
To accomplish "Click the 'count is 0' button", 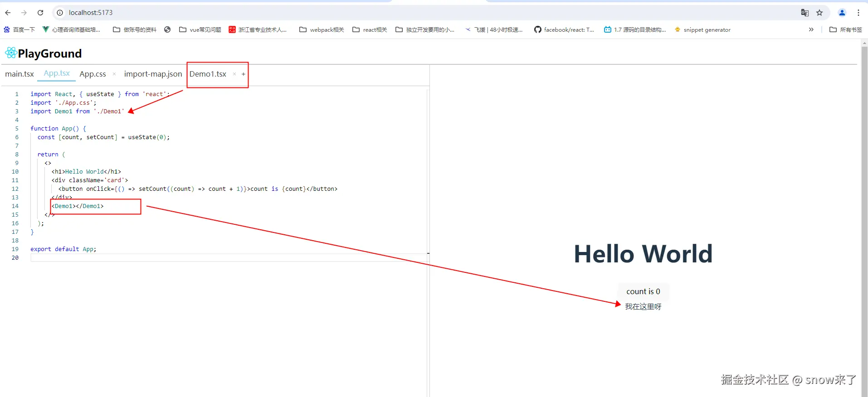I will point(643,291).
